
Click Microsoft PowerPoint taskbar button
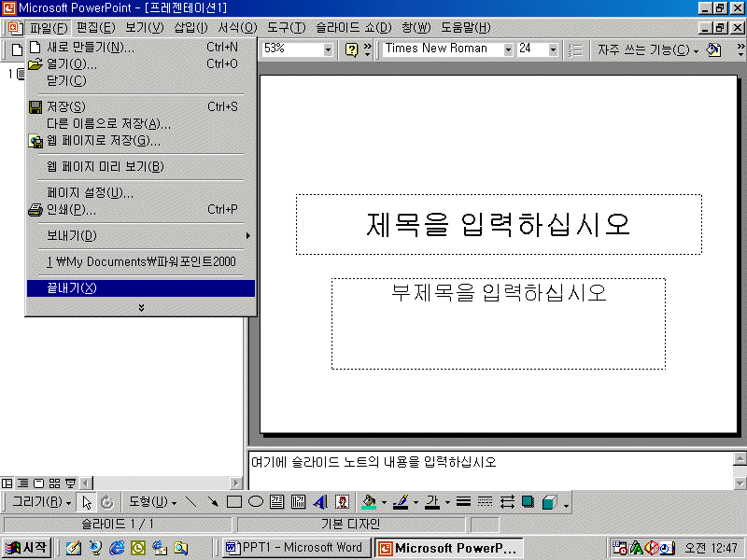449,548
